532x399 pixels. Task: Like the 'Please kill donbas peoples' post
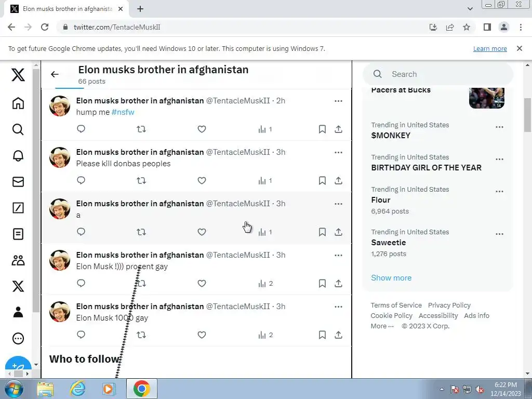202,180
